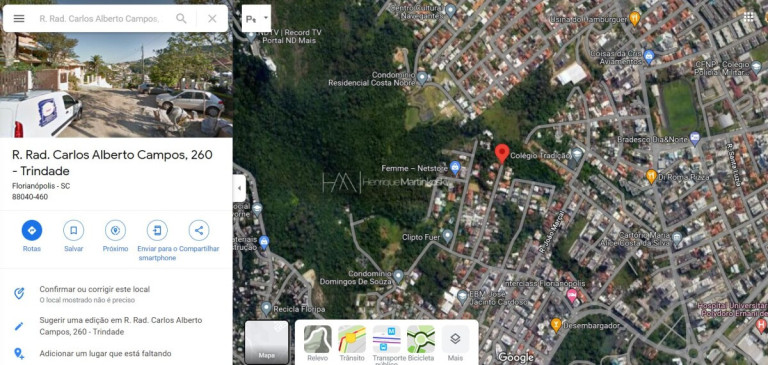The width and height of the screenshot is (768, 365).
Task: Click the Próximo nearby icon
Action: (x=115, y=230)
